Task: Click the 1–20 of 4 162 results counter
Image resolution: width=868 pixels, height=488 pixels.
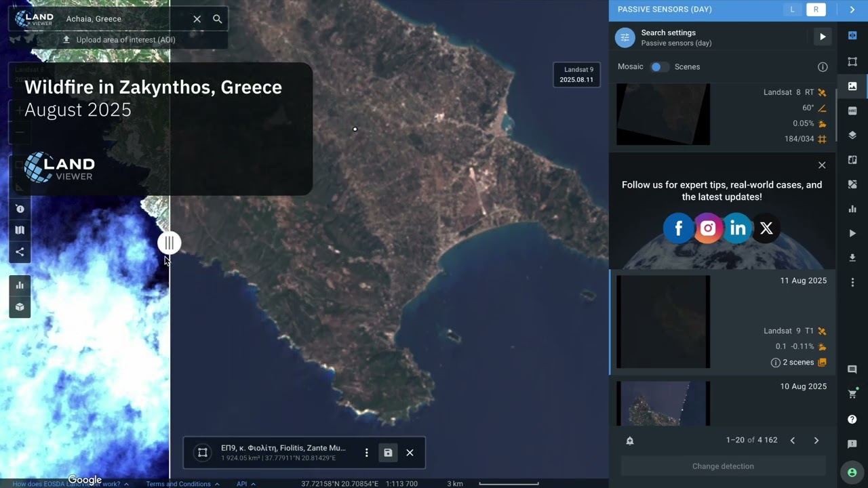Action: pyautogui.click(x=751, y=441)
